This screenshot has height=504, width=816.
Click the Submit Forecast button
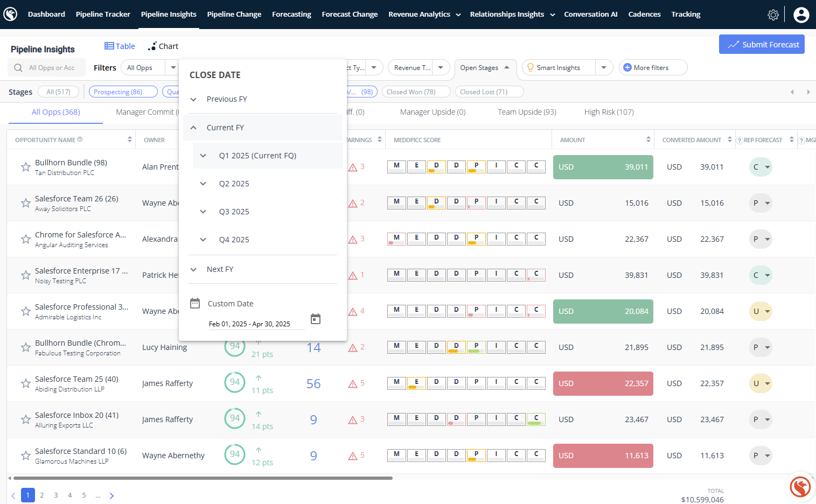pos(762,45)
